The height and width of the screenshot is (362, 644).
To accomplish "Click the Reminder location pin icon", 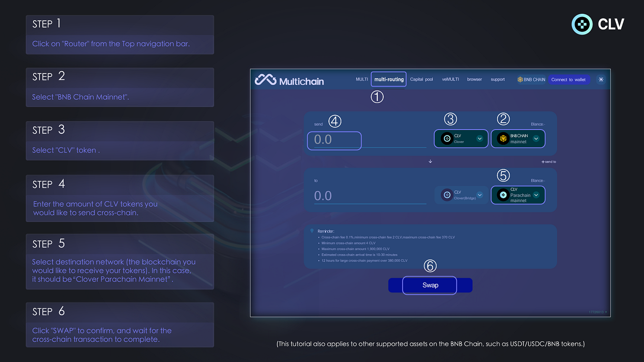I will [x=312, y=231].
